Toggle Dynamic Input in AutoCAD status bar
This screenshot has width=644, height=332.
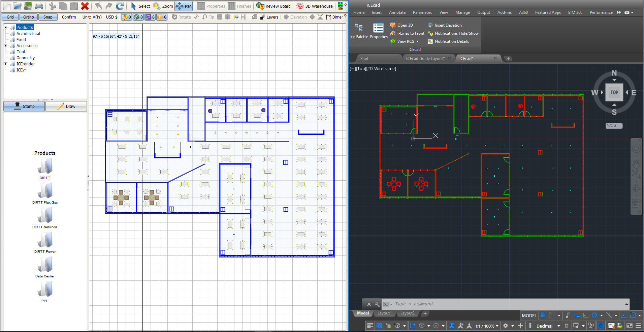576,315
